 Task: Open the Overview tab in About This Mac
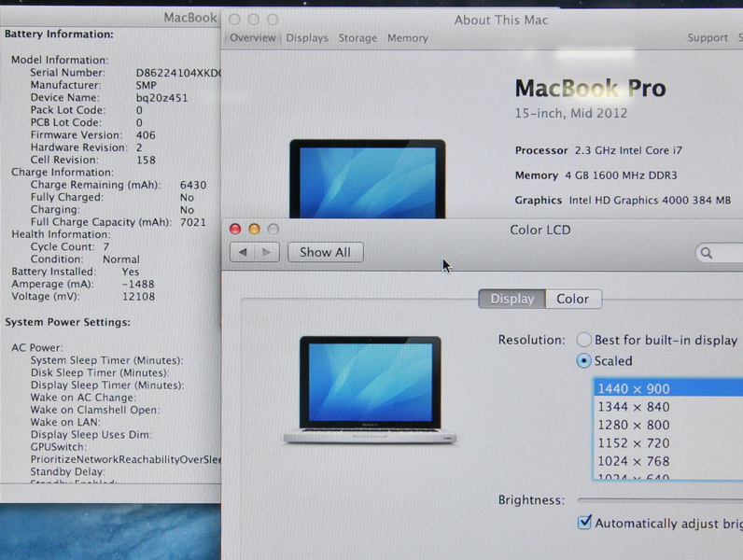click(253, 38)
